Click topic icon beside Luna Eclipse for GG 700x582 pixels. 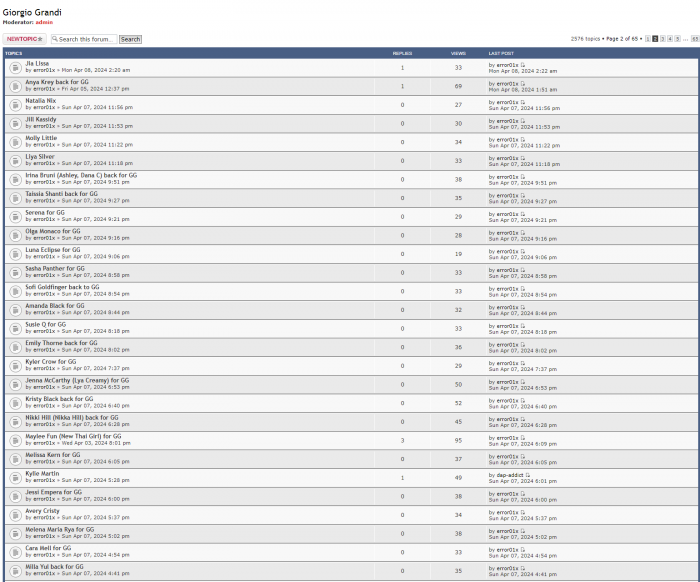tap(15, 254)
